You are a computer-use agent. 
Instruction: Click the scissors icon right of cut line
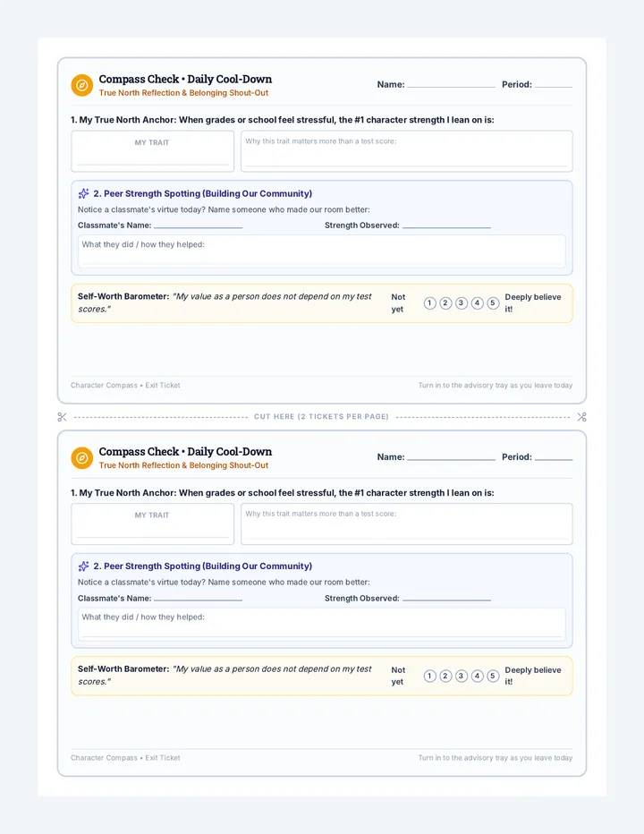[x=581, y=417]
